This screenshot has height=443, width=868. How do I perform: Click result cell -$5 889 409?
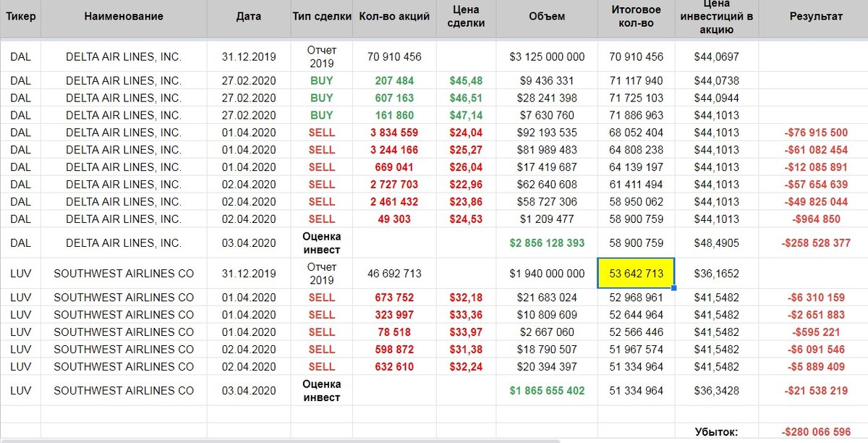[816, 367]
